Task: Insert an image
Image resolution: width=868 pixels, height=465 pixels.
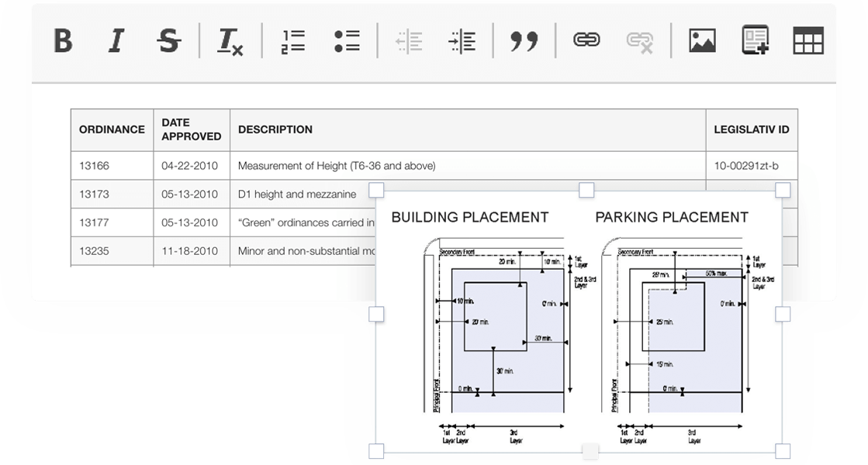Action: tap(702, 41)
